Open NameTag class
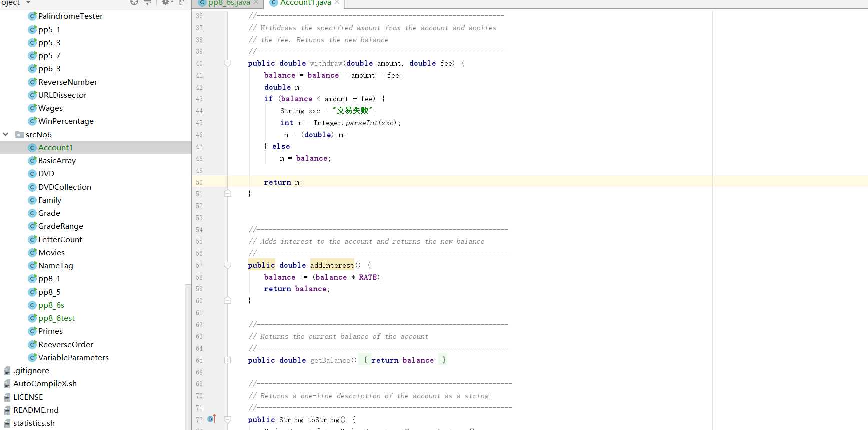The height and width of the screenshot is (430, 868). click(56, 266)
